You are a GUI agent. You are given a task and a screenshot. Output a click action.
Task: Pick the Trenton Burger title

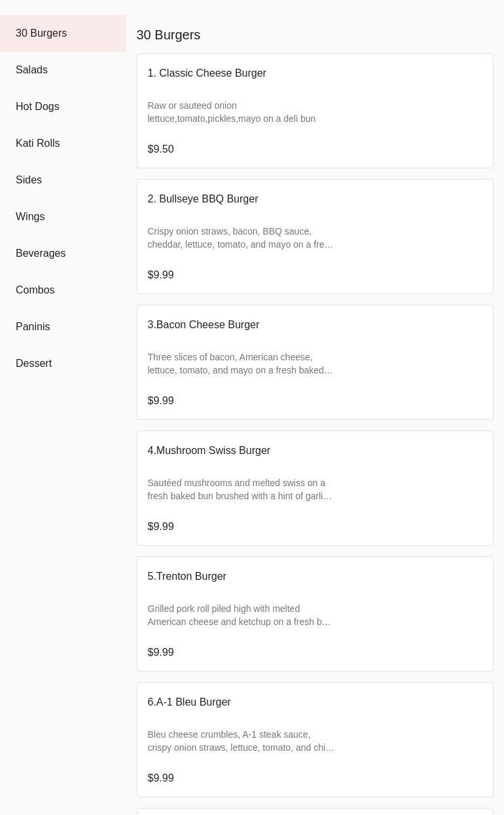pos(187,577)
